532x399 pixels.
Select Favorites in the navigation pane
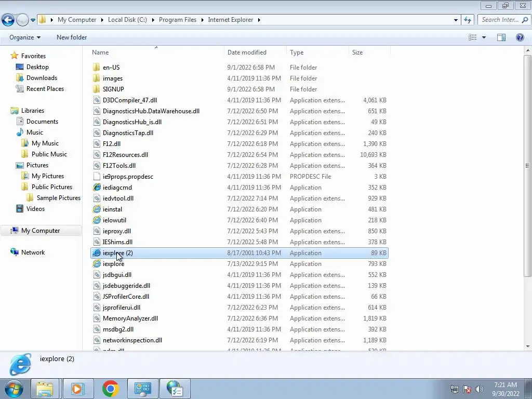tap(33, 56)
